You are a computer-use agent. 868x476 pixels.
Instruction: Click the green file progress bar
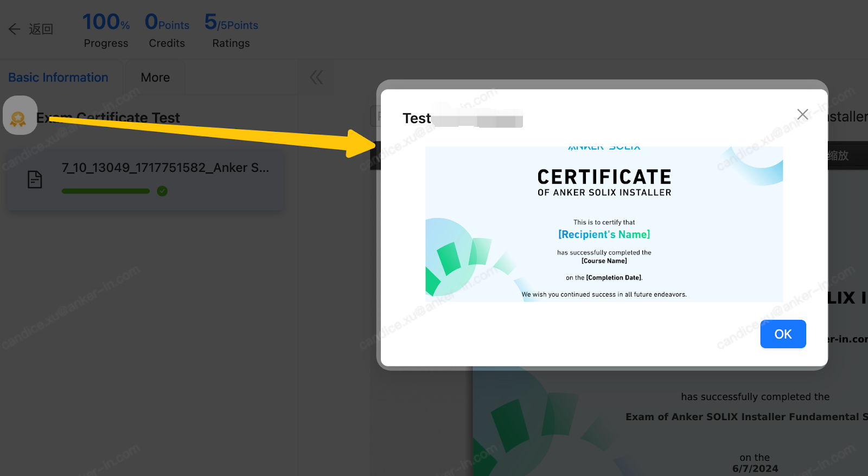point(106,191)
